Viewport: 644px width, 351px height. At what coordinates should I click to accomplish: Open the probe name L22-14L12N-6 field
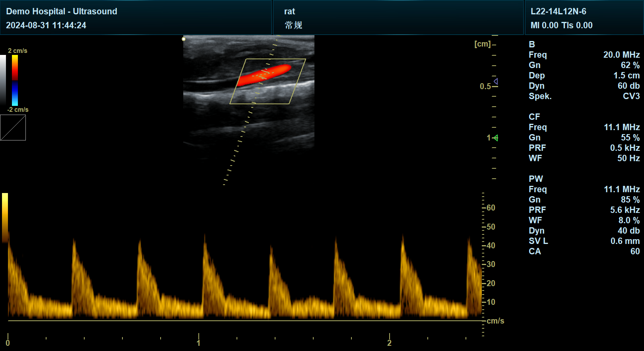[x=558, y=12]
